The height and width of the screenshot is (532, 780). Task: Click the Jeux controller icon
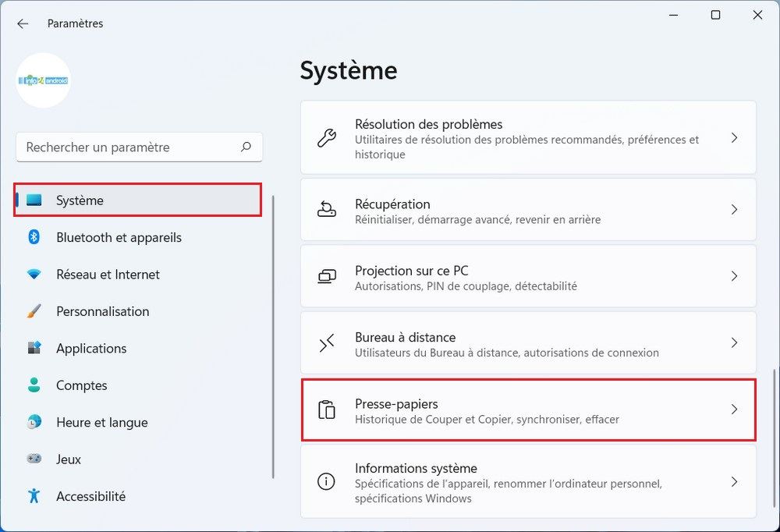pos(34,459)
